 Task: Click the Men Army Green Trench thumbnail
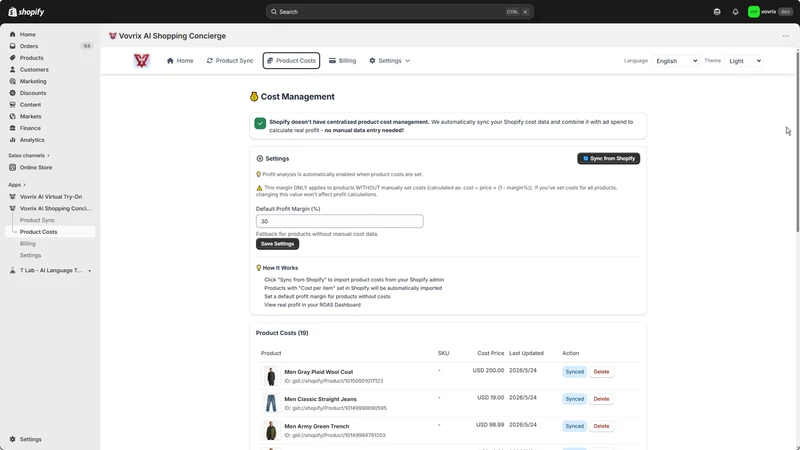pyautogui.click(x=271, y=430)
